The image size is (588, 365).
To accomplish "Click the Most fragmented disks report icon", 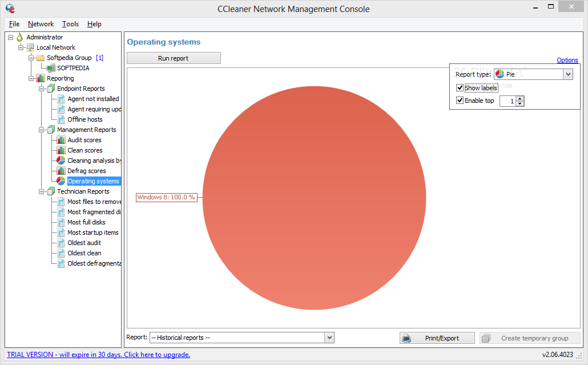I will [61, 212].
